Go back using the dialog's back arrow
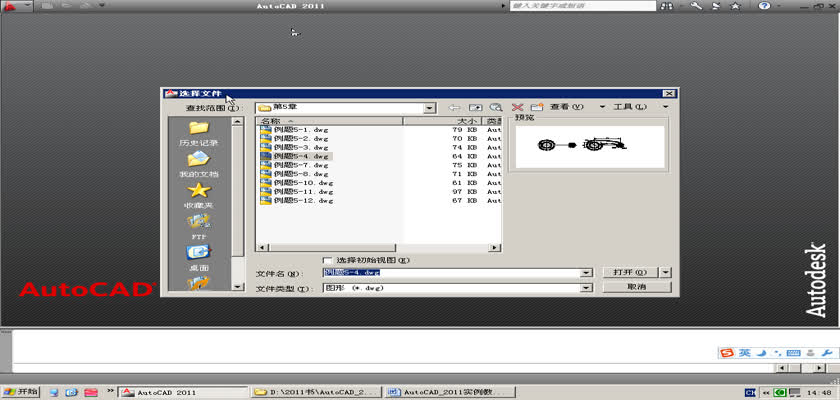 pos(454,107)
